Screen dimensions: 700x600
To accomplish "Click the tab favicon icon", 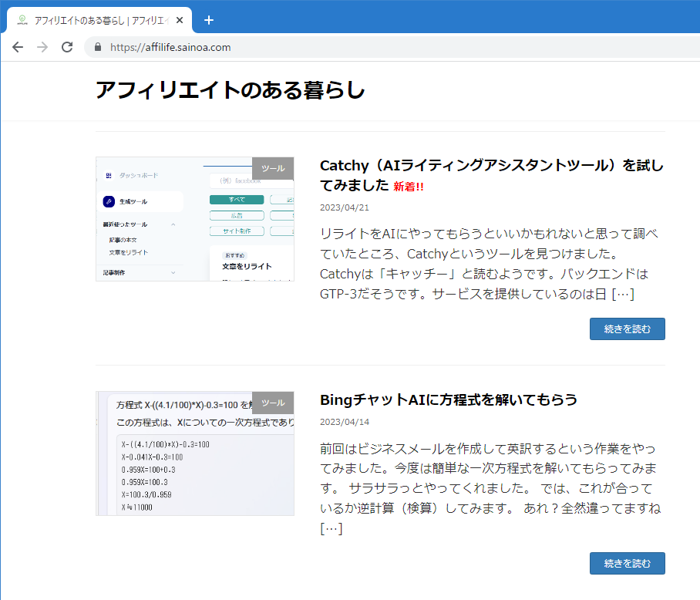I will point(22,20).
